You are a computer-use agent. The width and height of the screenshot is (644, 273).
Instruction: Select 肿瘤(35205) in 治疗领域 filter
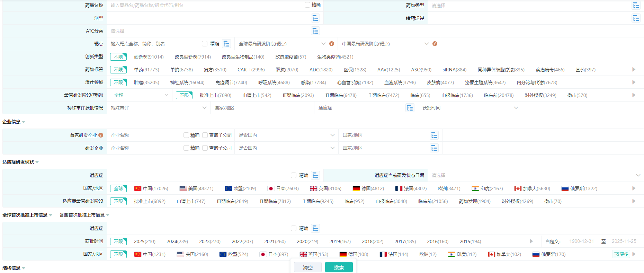[146, 82]
